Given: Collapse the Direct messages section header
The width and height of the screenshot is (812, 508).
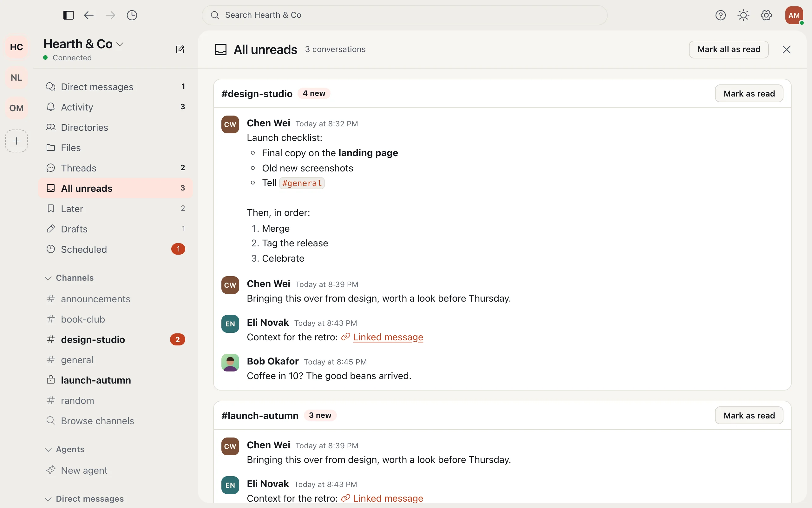Looking at the screenshot, I should [85, 498].
